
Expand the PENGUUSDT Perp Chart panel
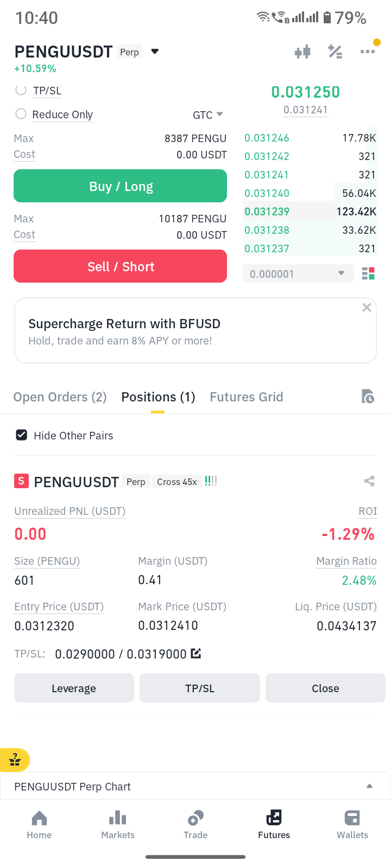tap(195, 786)
